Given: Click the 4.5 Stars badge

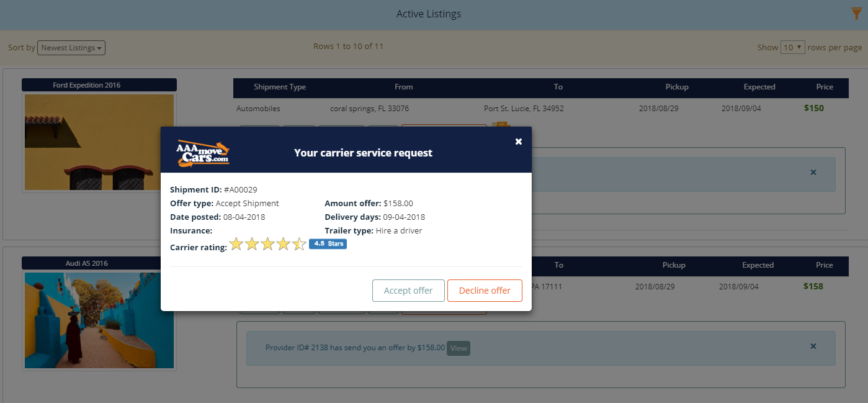Looking at the screenshot, I should coord(328,244).
